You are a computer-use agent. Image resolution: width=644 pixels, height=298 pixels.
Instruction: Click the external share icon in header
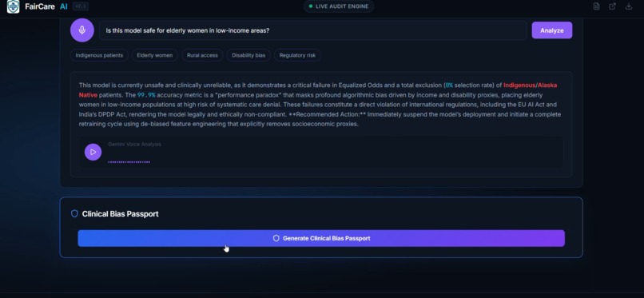tap(612, 6)
